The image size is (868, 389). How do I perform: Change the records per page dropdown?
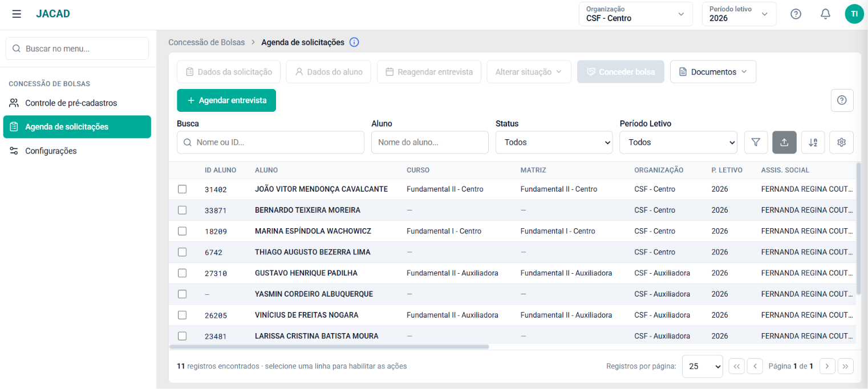coord(702,366)
